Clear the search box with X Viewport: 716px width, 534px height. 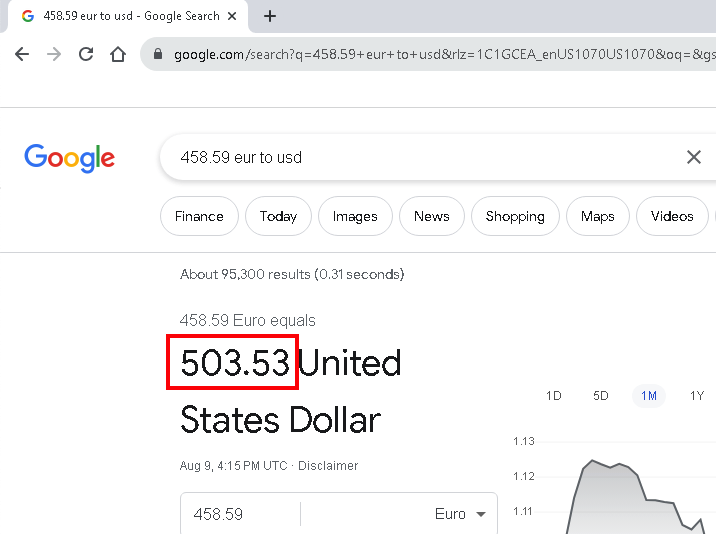click(693, 157)
